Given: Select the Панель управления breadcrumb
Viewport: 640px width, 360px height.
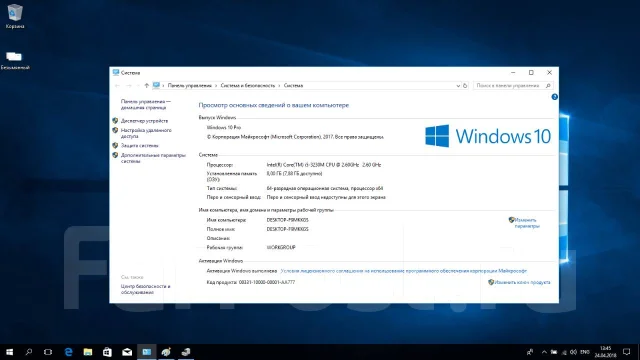Looking at the screenshot, I should pos(189,86).
